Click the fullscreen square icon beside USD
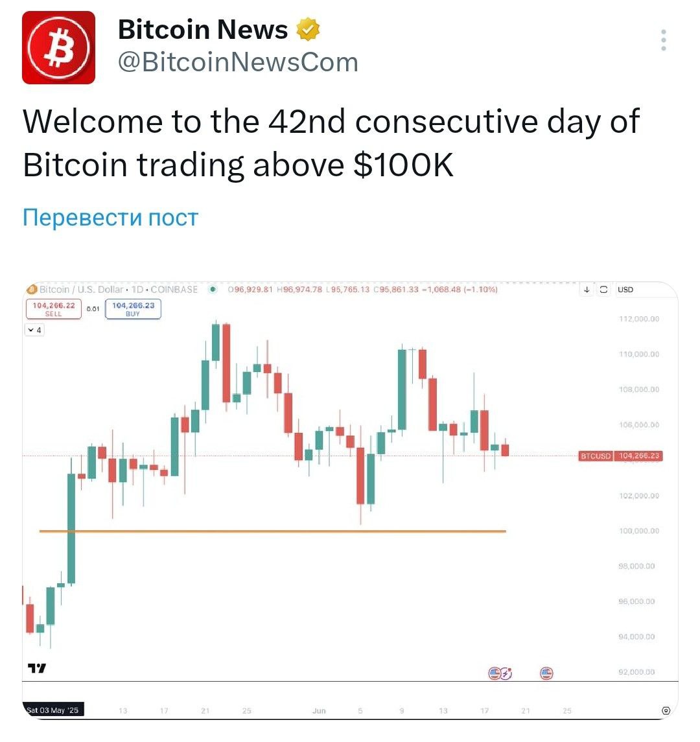This screenshot has width=700, height=742. click(x=603, y=290)
